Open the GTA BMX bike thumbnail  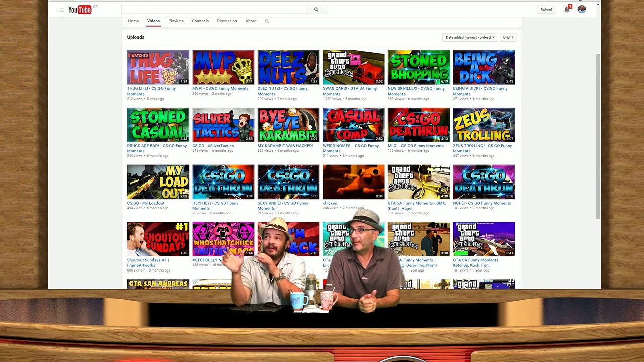419,182
